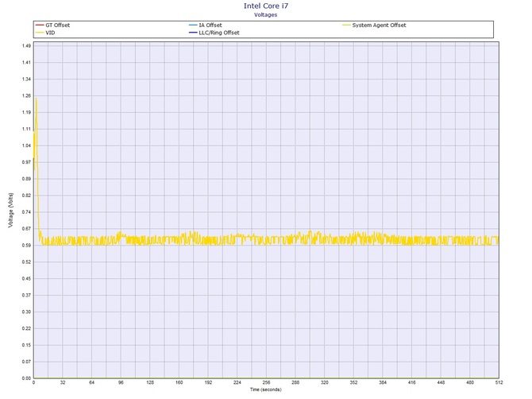Click the red GT Offset legend line

click(40, 25)
